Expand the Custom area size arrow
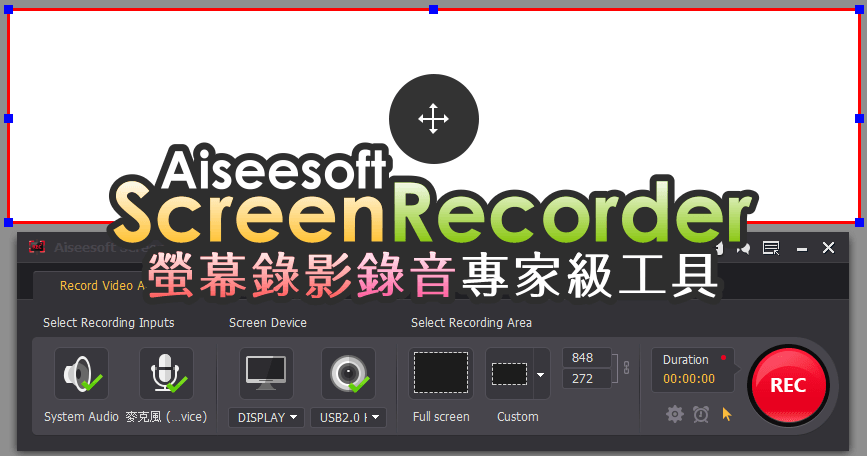This screenshot has width=867, height=456. click(541, 374)
